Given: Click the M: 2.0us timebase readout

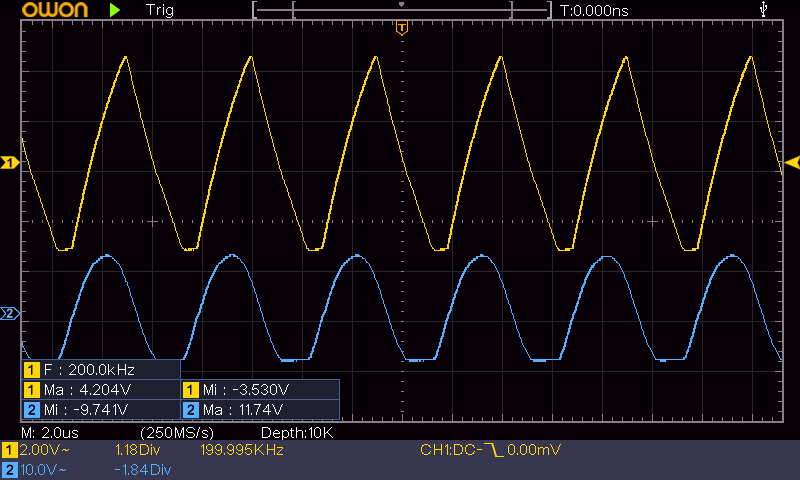Looking at the screenshot, I should (50, 433).
